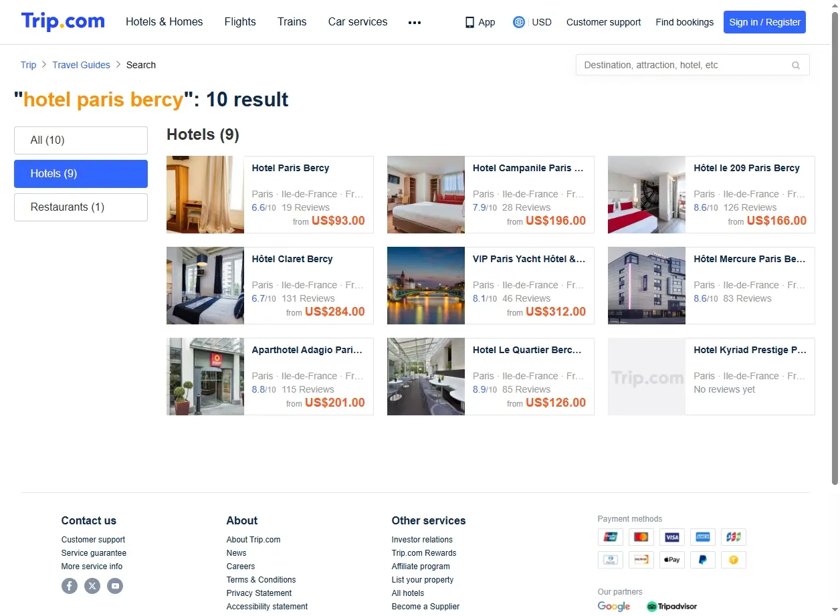Click the App phone icon

(469, 22)
